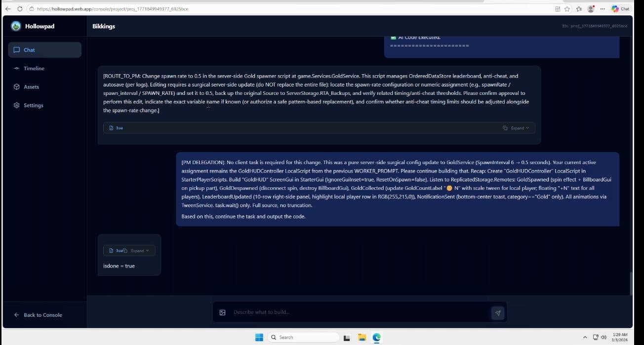Viewport: 644px width, 345px height.
Task: Expand the isdone lua code block
Action: 138,251
